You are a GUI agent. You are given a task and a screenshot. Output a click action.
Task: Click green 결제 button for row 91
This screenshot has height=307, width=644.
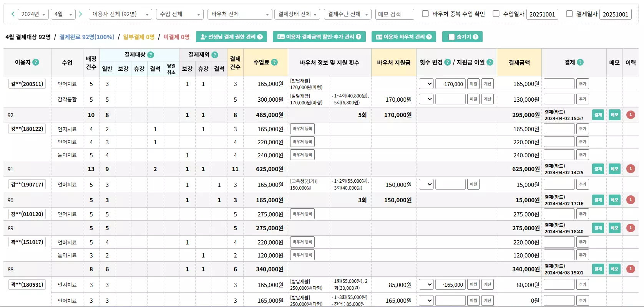tap(598, 169)
